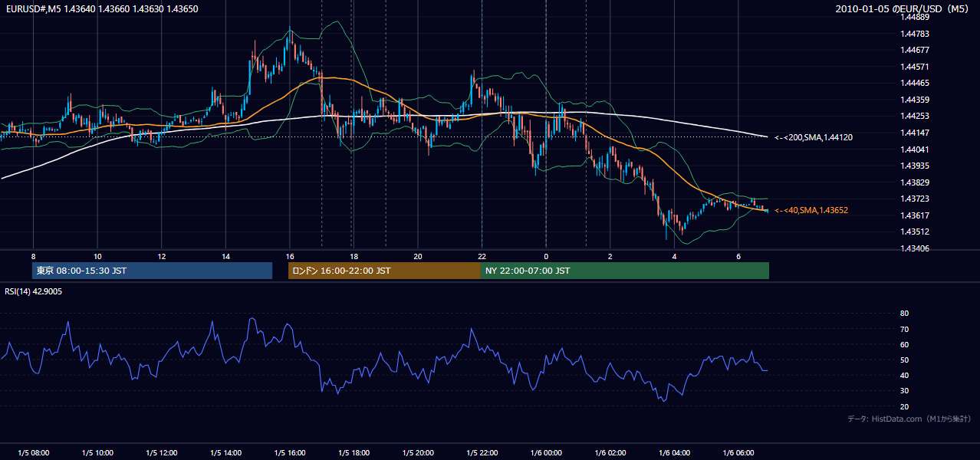Screen dimensions: 980x460
Task: Click the 1/5 14:00 time axis label
Action: point(225,453)
